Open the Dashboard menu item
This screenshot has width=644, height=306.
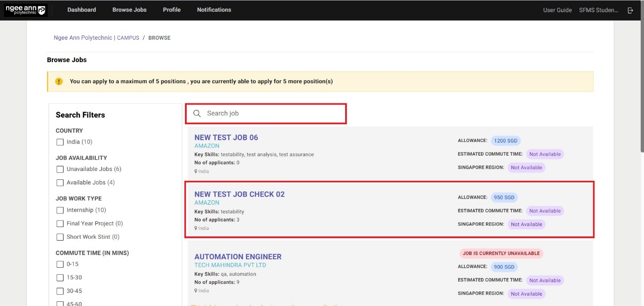pos(82,10)
